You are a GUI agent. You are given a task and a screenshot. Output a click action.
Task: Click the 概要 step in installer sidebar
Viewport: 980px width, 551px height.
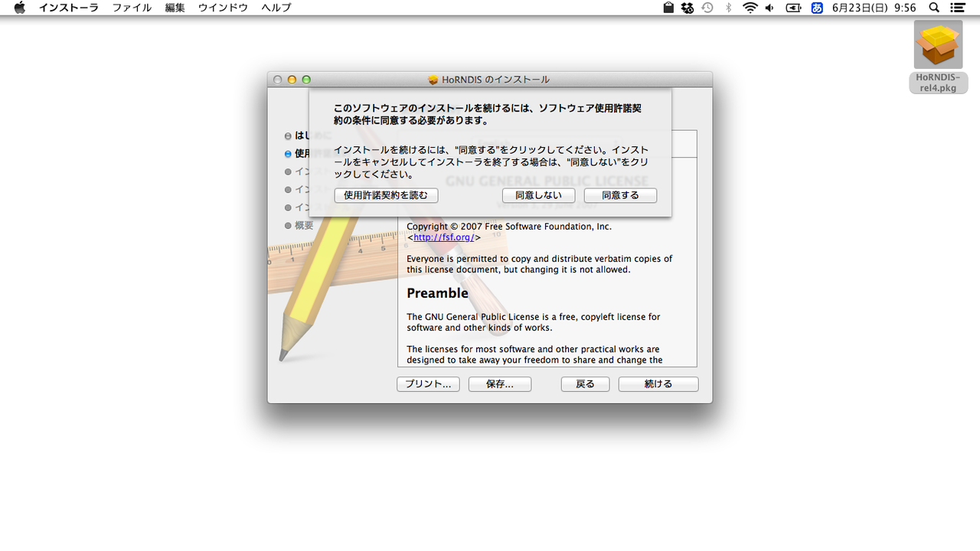point(299,226)
